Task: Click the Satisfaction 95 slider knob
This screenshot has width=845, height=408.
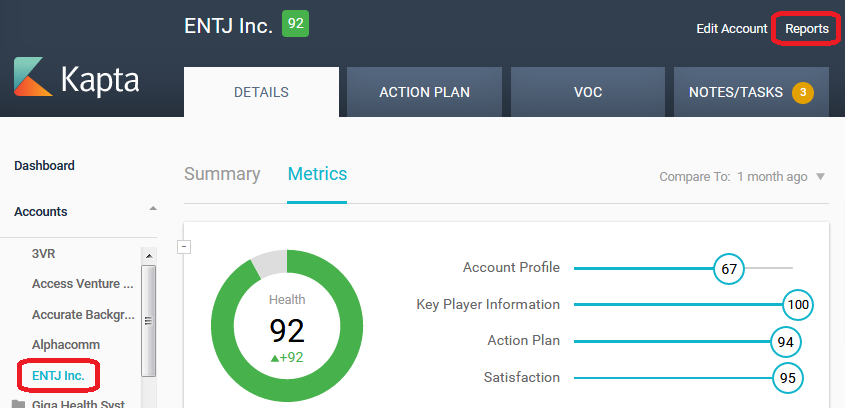Action: point(787,378)
